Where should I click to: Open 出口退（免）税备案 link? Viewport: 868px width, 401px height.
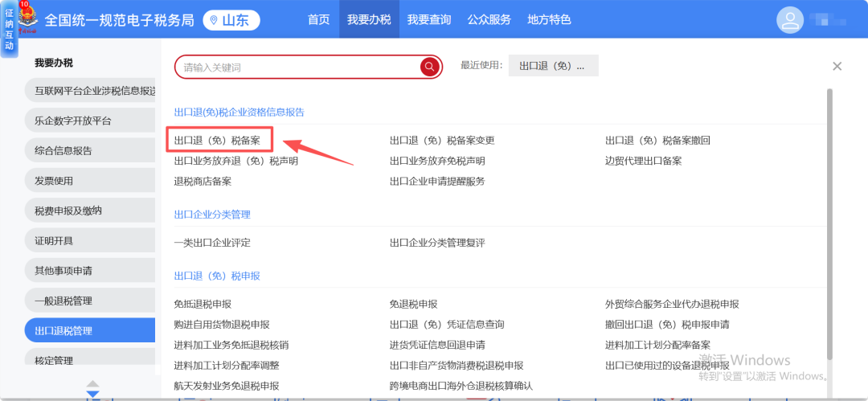tap(216, 140)
